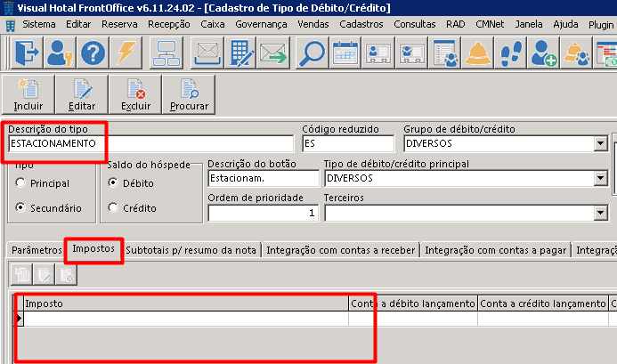Expand the Terceiros dropdown
The image size is (617, 364).
(x=600, y=214)
